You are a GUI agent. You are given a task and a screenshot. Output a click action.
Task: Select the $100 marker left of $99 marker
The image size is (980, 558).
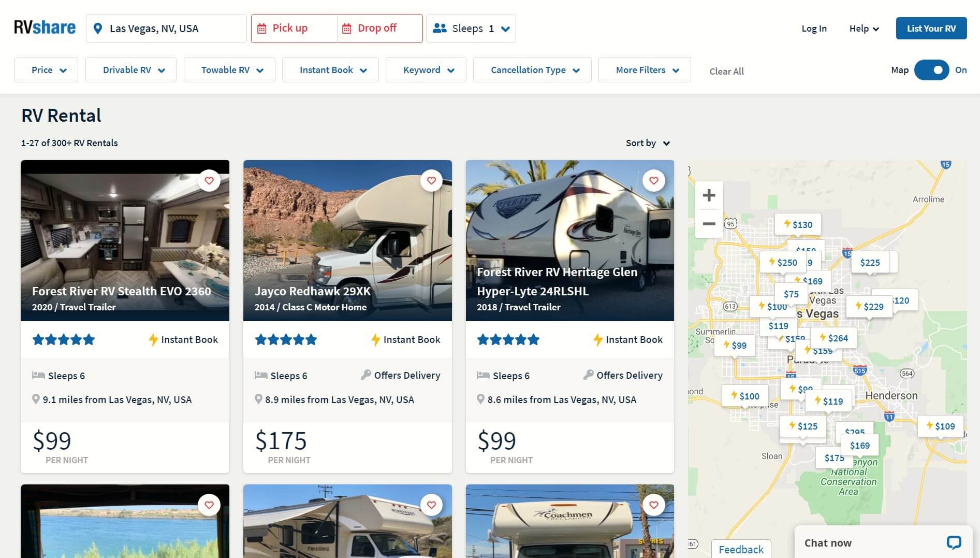point(744,396)
